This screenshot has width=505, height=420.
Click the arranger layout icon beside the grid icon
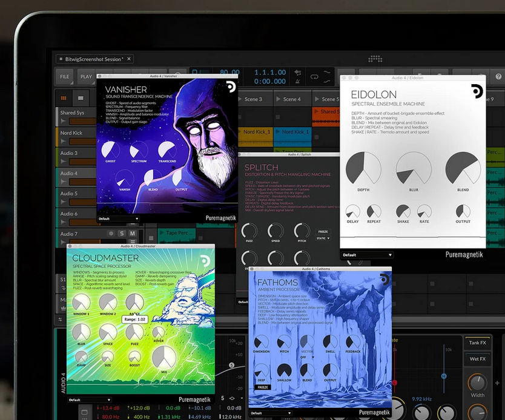pyautogui.click(x=82, y=97)
